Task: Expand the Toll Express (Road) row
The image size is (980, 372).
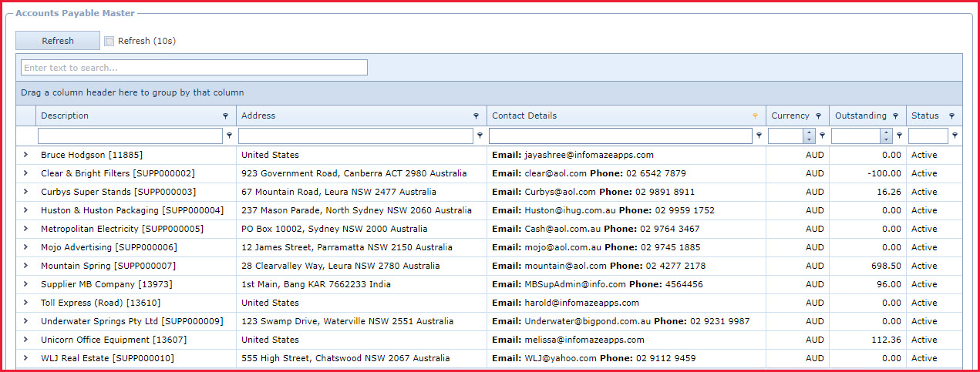Action: [25, 303]
